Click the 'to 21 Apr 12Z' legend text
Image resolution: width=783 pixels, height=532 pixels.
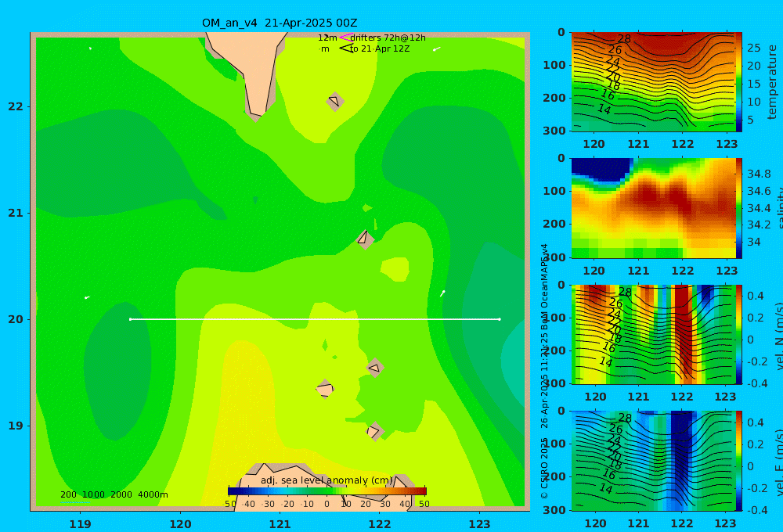(x=380, y=49)
